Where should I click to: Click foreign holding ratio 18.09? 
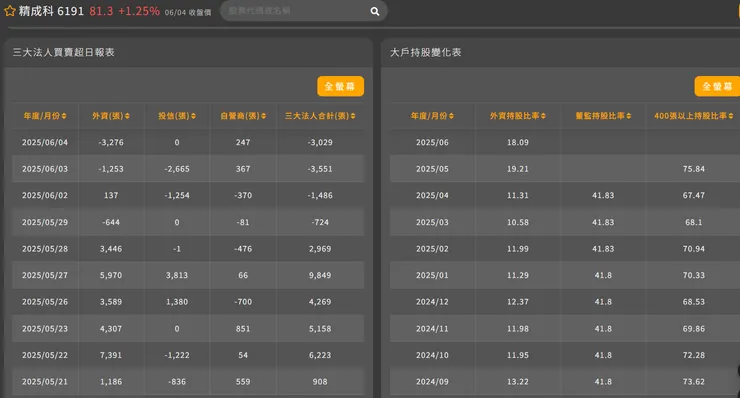(518, 142)
